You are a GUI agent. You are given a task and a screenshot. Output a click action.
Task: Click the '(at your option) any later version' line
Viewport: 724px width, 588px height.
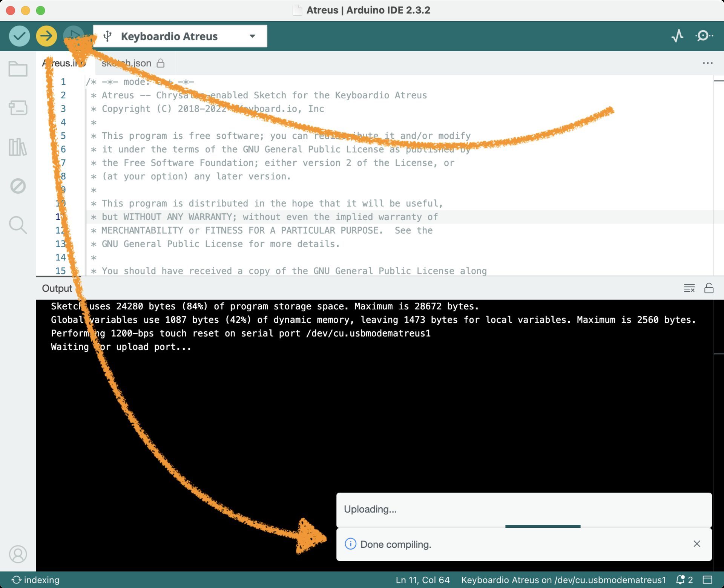[191, 176]
